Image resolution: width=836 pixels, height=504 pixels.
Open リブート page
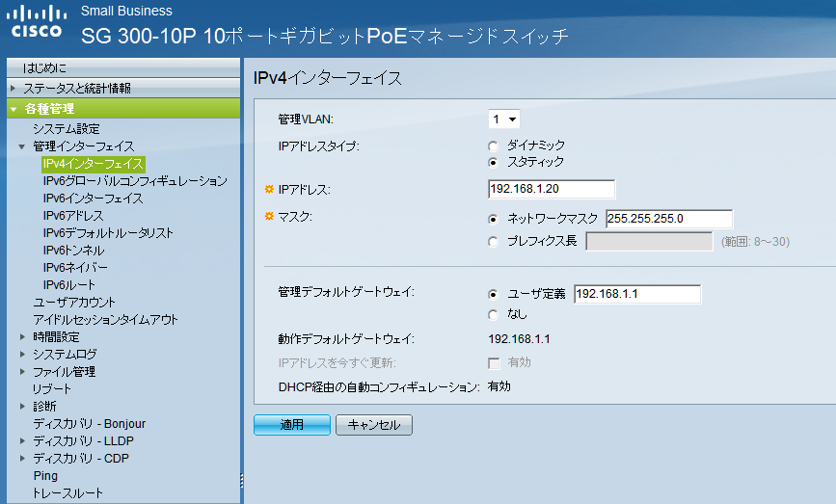52,389
